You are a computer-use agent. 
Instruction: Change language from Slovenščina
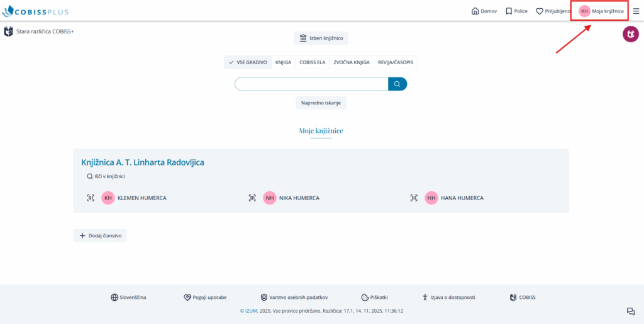(128, 297)
